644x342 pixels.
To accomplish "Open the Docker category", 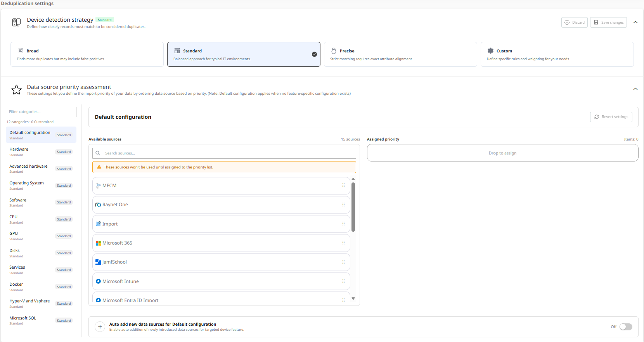I will point(41,287).
